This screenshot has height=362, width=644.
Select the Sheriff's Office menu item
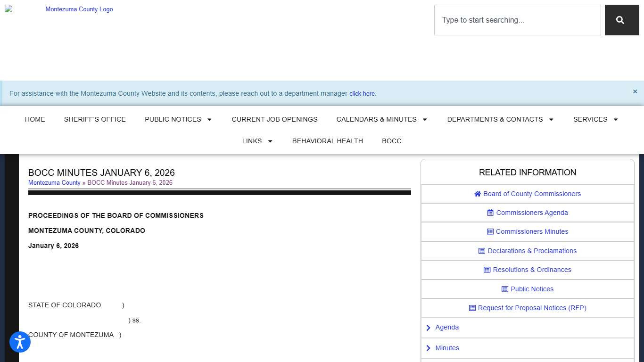(x=95, y=119)
